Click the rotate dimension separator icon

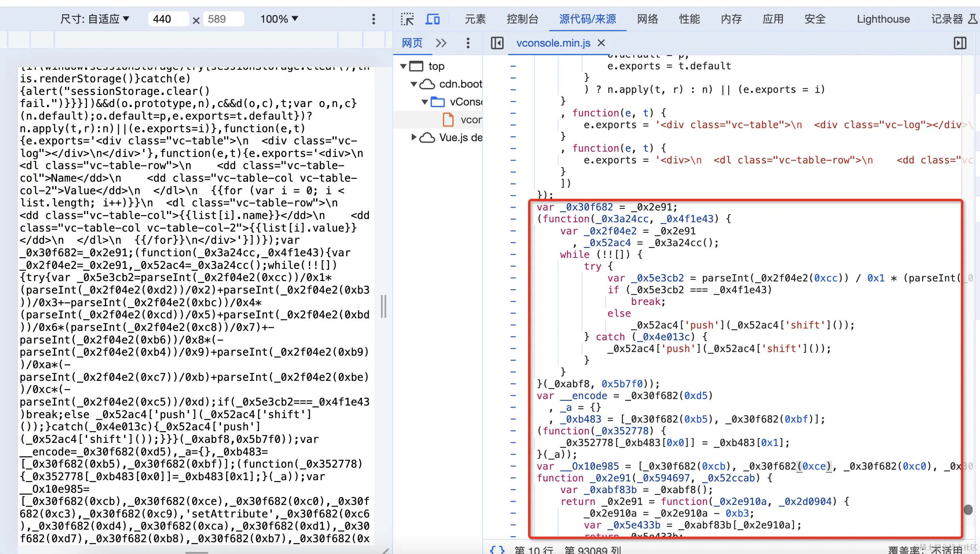click(196, 20)
